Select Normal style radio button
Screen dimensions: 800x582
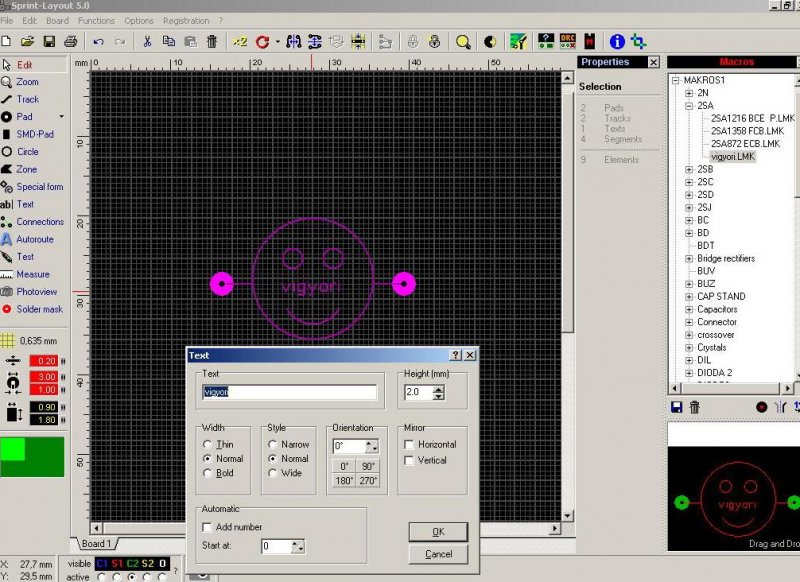tap(272, 459)
